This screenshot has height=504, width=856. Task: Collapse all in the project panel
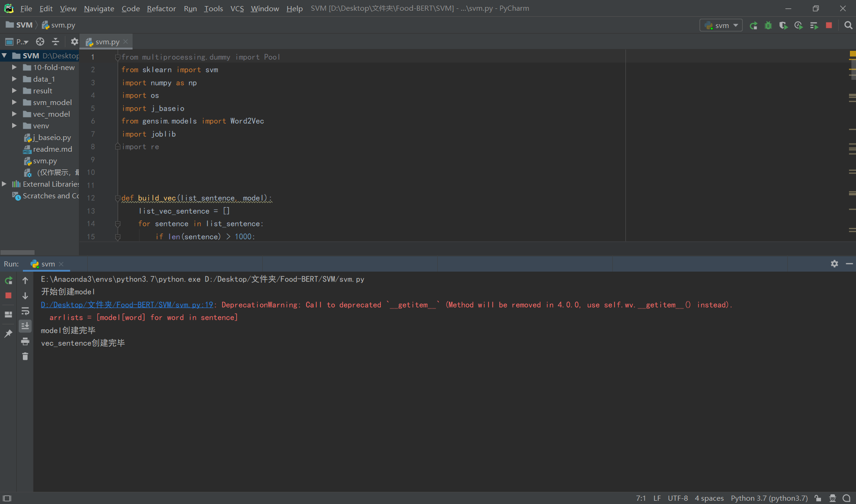pyautogui.click(x=56, y=42)
